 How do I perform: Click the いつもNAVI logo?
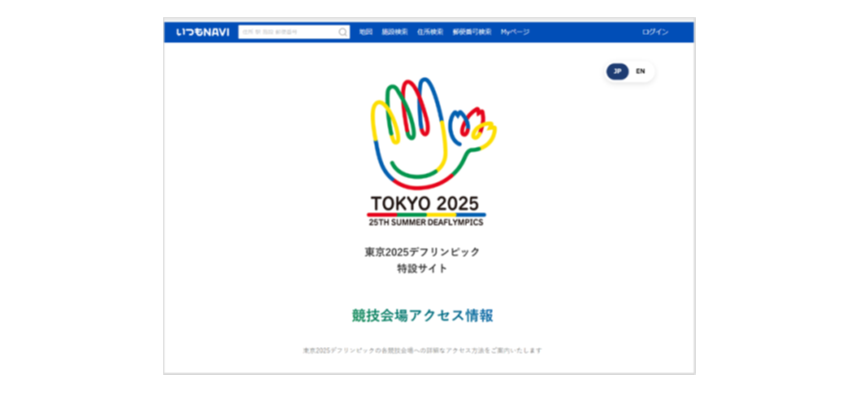tap(203, 32)
